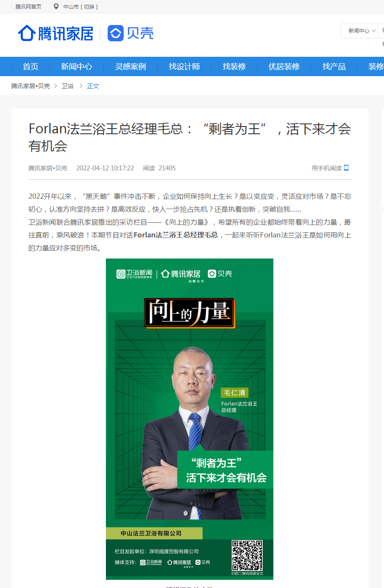Go to 找产品 in the navigation bar
Screen dimensions: 384x588
point(334,66)
